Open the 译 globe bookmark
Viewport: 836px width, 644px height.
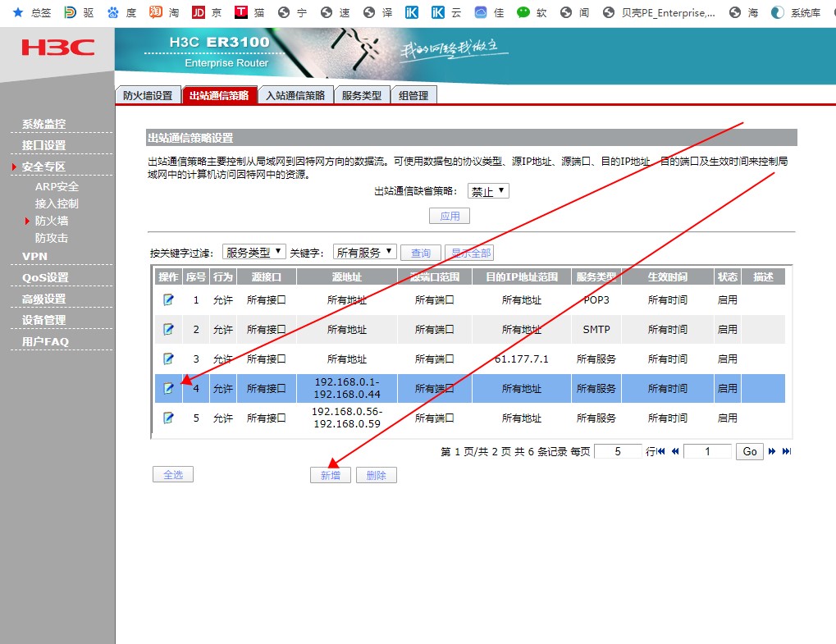378,12
